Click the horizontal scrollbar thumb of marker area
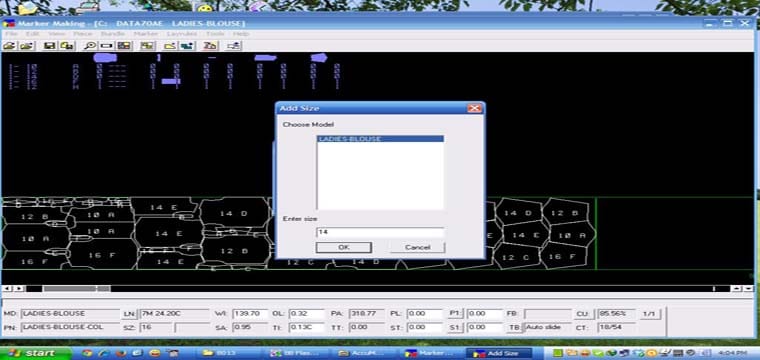This screenshot has height=360, width=760. tap(76, 288)
